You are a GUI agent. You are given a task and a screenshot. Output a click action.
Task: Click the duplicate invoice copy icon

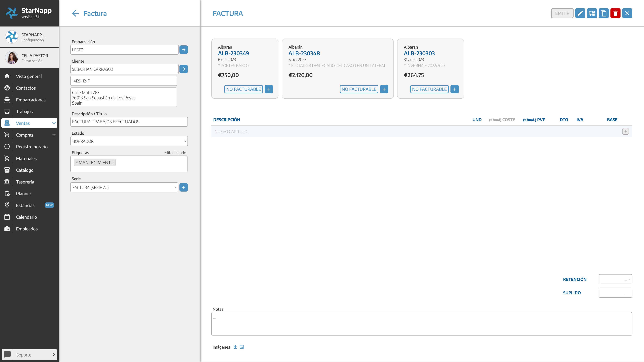tap(604, 13)
